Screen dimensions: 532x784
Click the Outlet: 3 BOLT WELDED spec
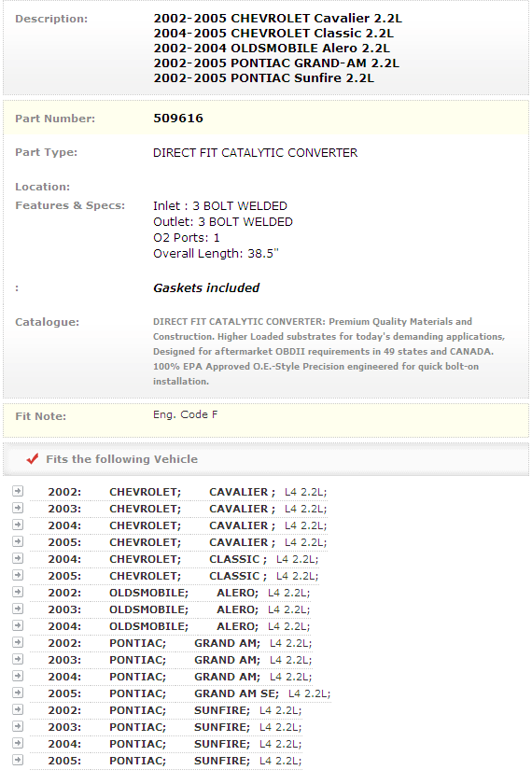(x=223, y=221)
